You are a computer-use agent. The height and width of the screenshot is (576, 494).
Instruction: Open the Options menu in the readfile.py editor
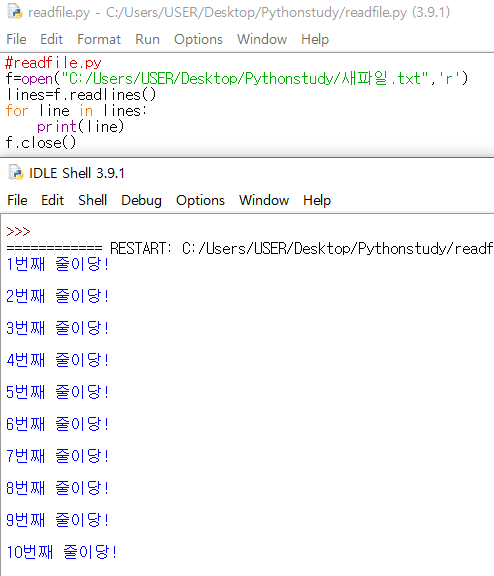click(x=198, y=40)
